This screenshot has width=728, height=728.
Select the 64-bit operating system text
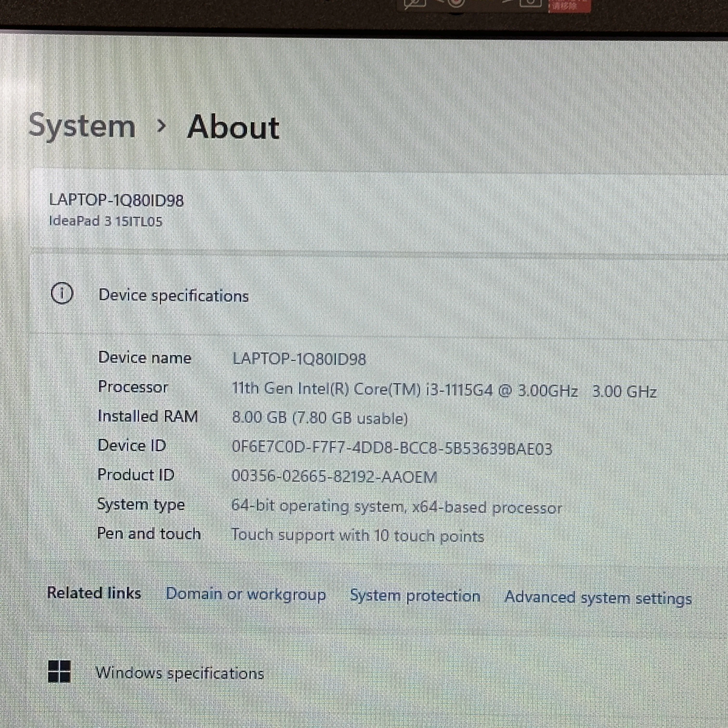pyautogui.click(x=396, y=507)
